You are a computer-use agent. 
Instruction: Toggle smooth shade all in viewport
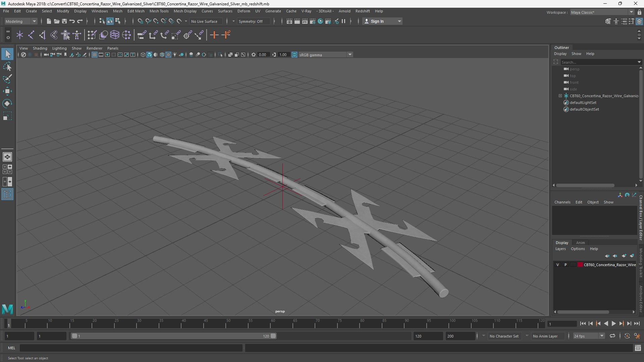click(x=149, y=55)
